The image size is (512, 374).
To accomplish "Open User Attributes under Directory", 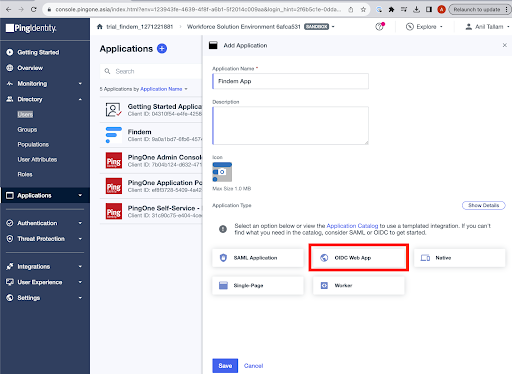I will 37,160.
